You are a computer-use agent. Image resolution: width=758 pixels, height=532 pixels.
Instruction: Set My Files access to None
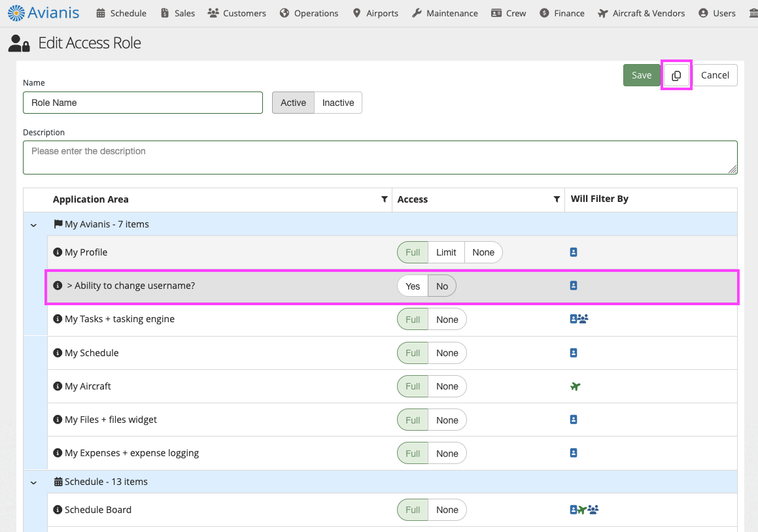point(447,420)
